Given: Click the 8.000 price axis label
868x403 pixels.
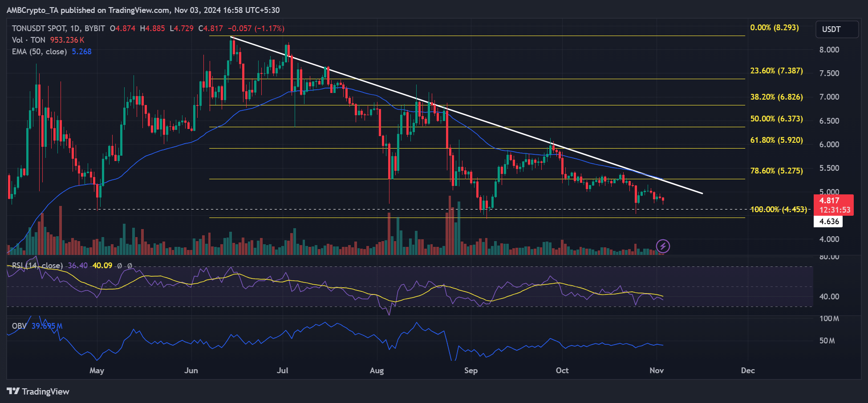Looking at the screenshot, I should [x=829, y=50].
